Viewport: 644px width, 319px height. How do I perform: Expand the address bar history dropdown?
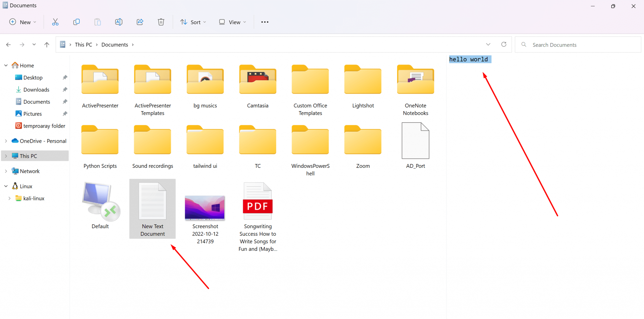coord(488,44)
